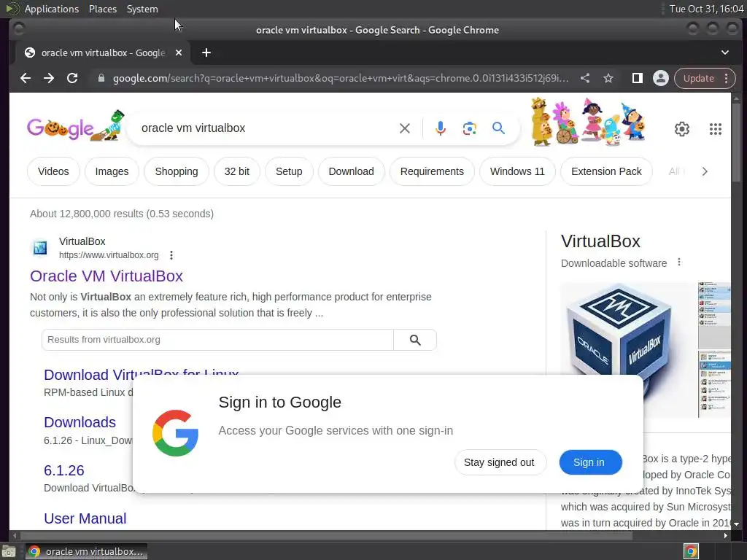Click the address bar URL
The width and height of the screenshot is (747, 560).
340,78
